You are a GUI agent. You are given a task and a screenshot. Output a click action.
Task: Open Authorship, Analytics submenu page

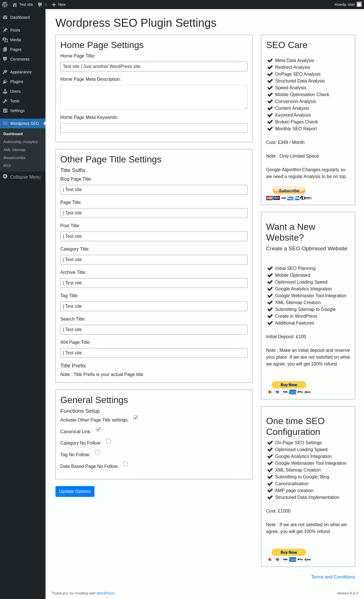[20, 142]
